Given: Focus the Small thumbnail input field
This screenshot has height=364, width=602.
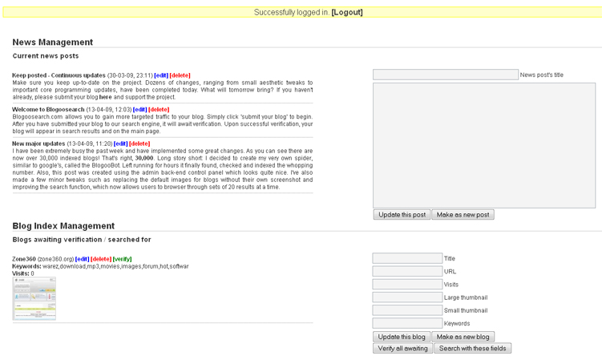Looking at the screenshot, I should [x=407, y=310].
